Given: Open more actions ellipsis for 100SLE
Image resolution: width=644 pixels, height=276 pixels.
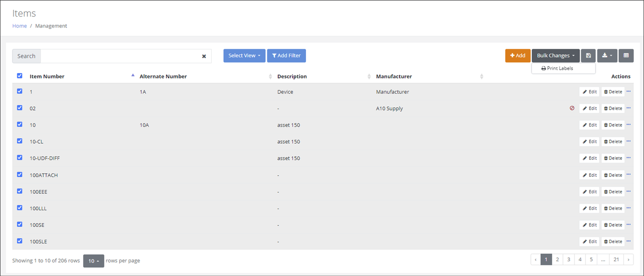Looking at the screenshot, I should point(628,241).
